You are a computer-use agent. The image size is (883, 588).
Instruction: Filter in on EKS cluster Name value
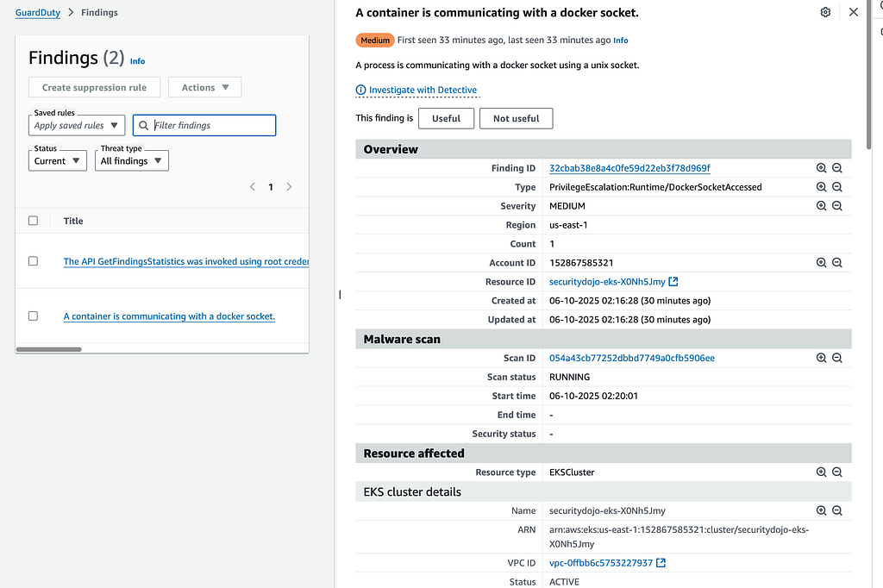(821, 510)
